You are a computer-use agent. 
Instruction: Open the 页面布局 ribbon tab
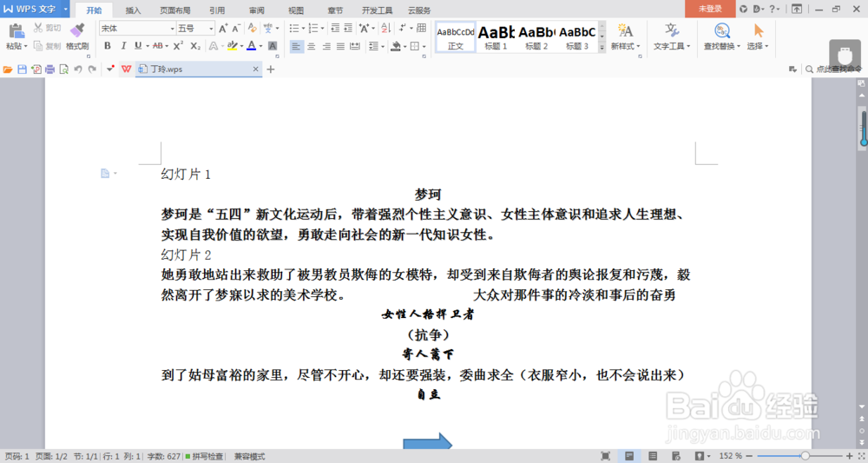point(175,10)
